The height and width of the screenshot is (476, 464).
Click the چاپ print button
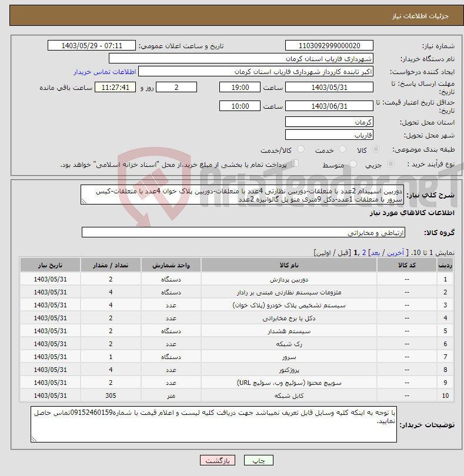[x=259, y=460]
